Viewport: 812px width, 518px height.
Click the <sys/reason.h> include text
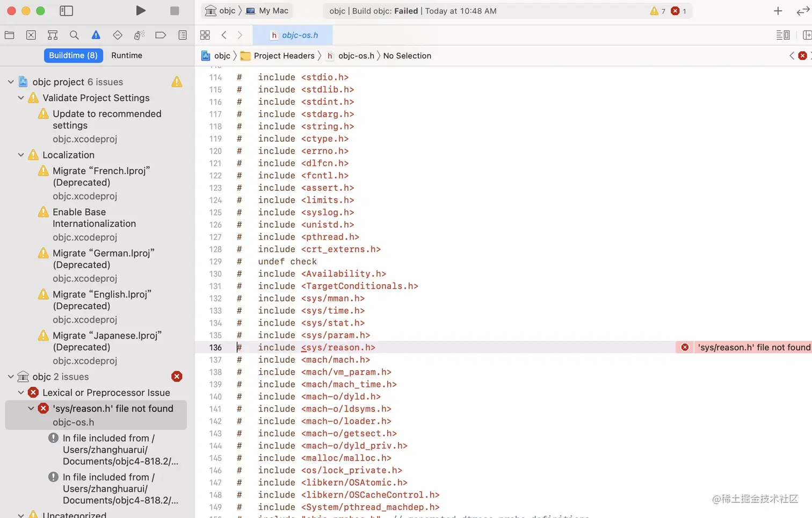pos(338,348)
